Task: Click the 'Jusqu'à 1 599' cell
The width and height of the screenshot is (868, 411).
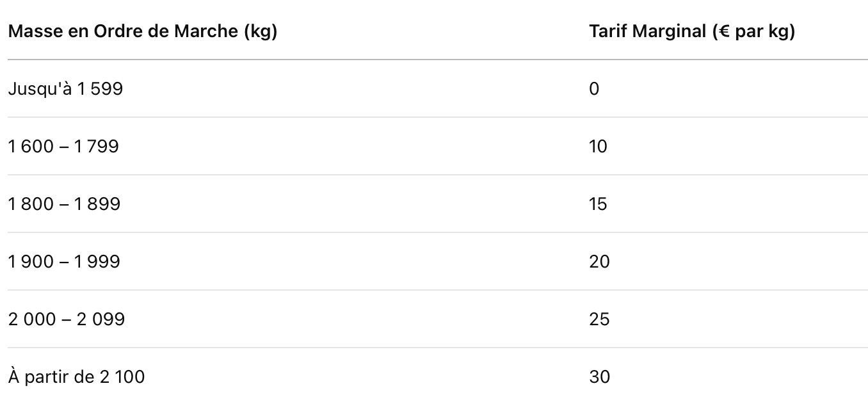Action: coord(65,88)
